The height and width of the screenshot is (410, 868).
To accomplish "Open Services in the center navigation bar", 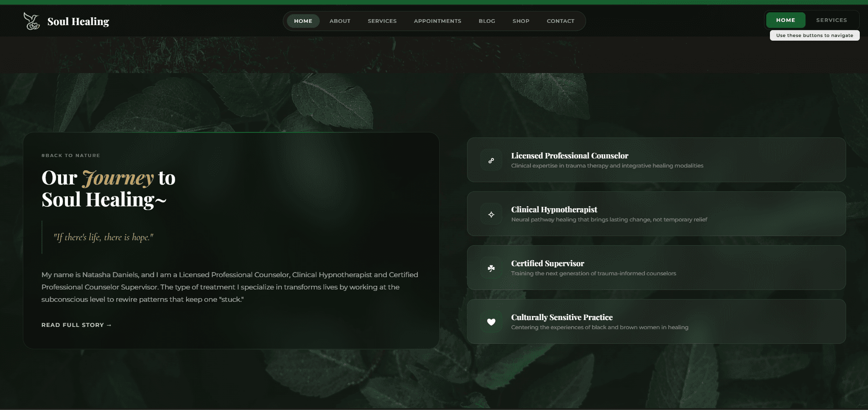I will pos(382,21).
